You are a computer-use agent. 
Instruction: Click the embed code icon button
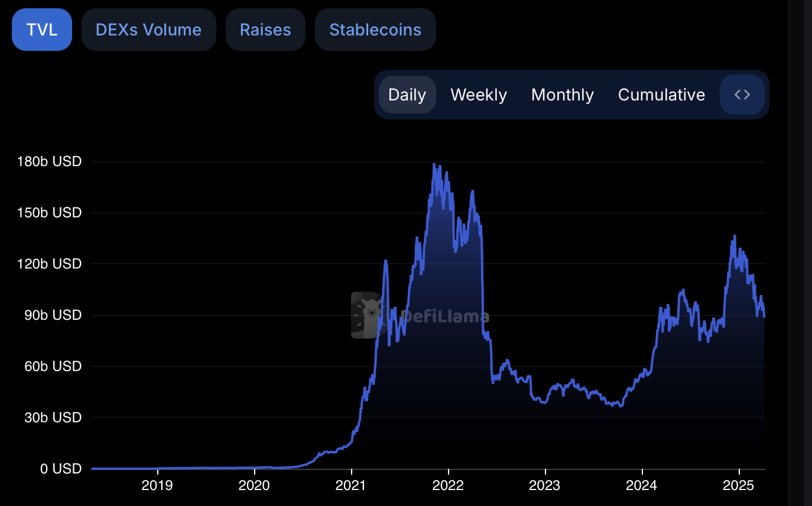tap(742, 95)
